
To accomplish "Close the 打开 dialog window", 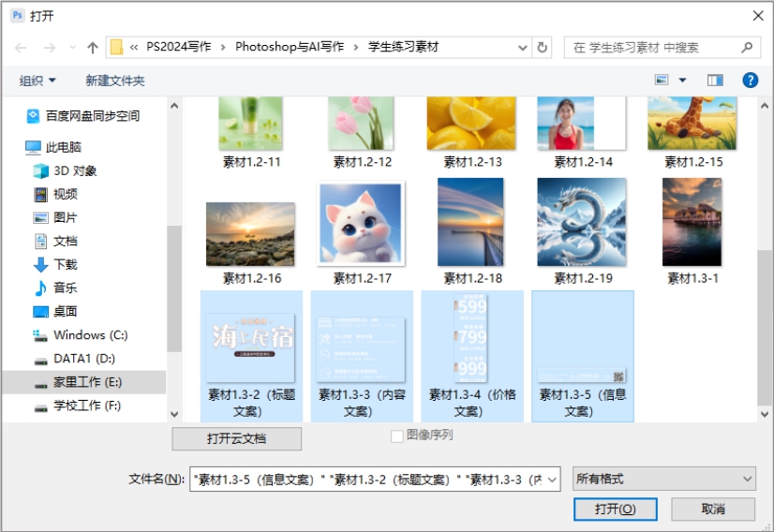I will click(758, 16).
